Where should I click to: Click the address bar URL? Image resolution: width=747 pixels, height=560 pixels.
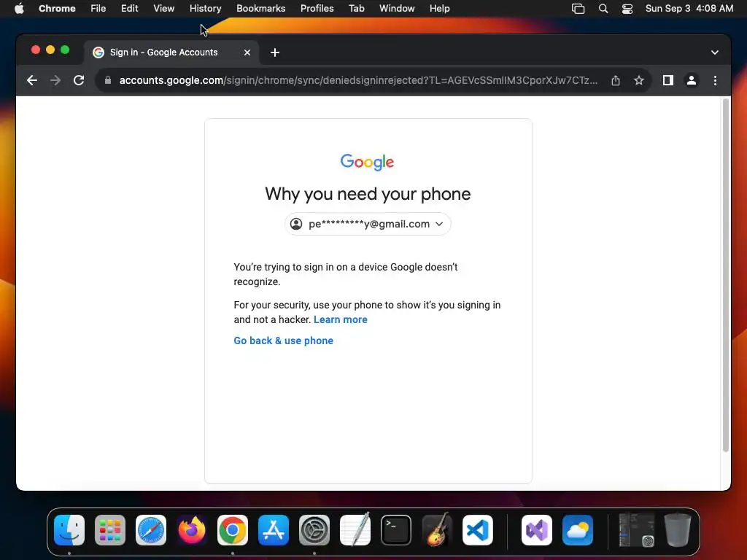(358, 80)
